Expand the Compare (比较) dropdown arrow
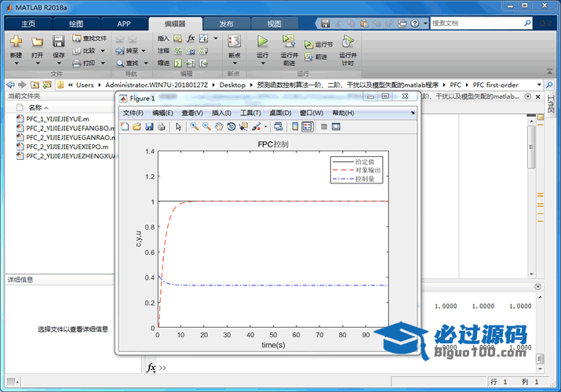This screenshot has width=561, height=392. (x=103, y=51)
